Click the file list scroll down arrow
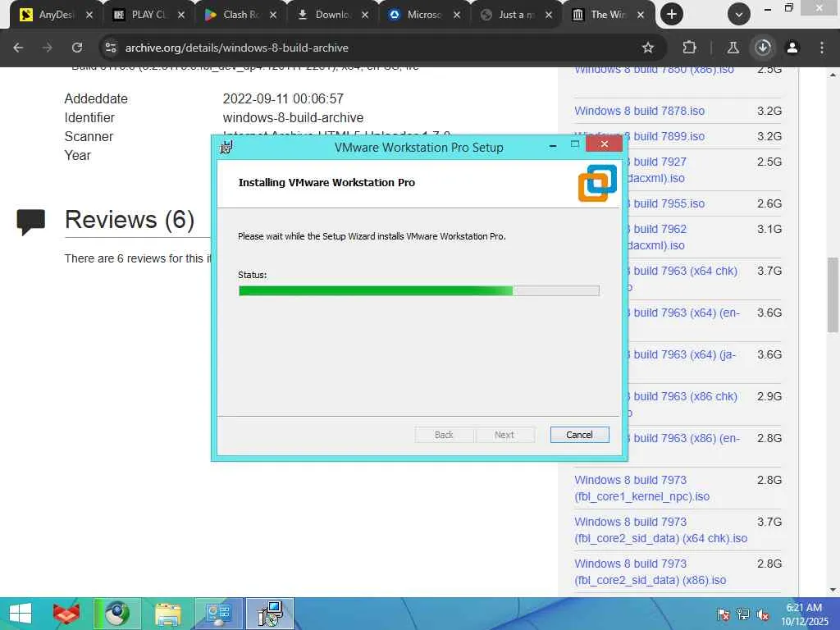This screenshot has height=630, width=840. point(833,591)
